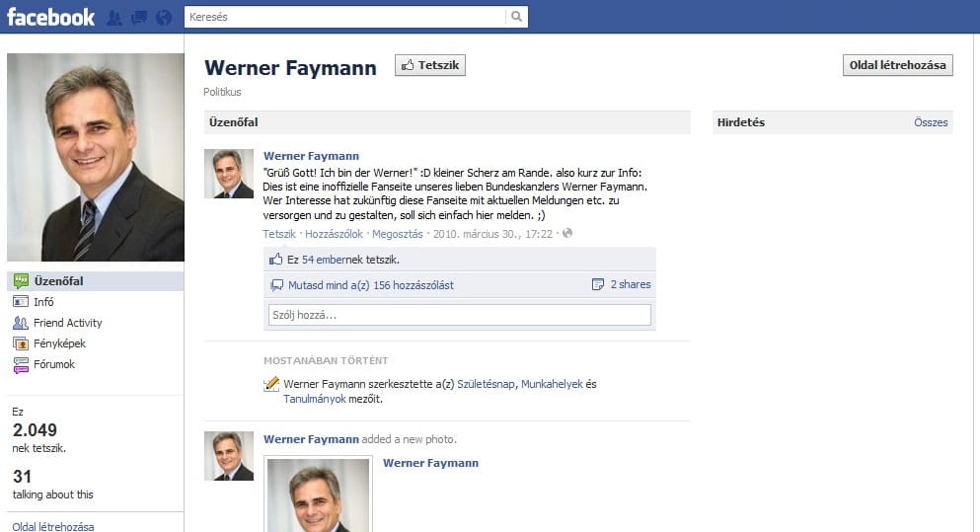Click the Tetszik like button beside page name
This screenshot has height=532, width=980.
pyautogui.click(x=430, y=65)
